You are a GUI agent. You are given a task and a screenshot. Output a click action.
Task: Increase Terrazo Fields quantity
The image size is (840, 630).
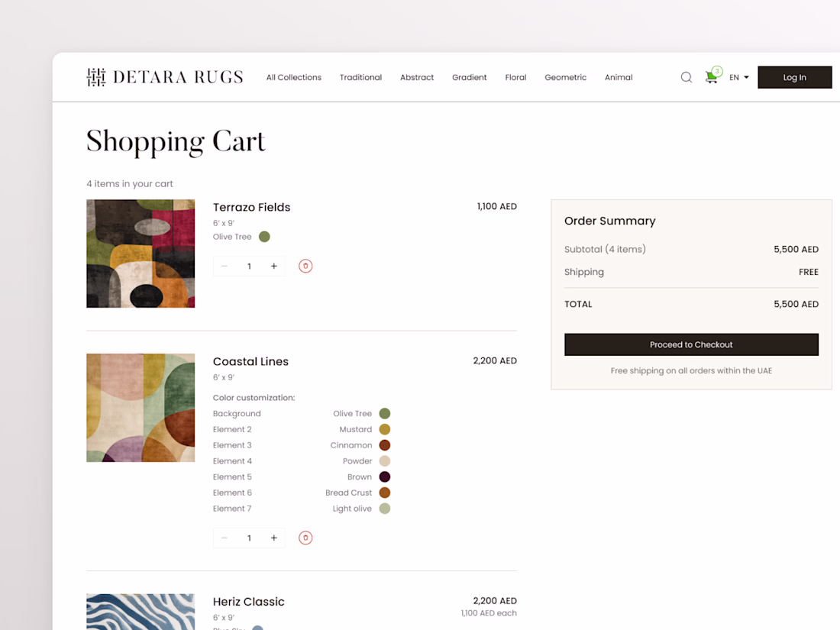tap(273, 267)
